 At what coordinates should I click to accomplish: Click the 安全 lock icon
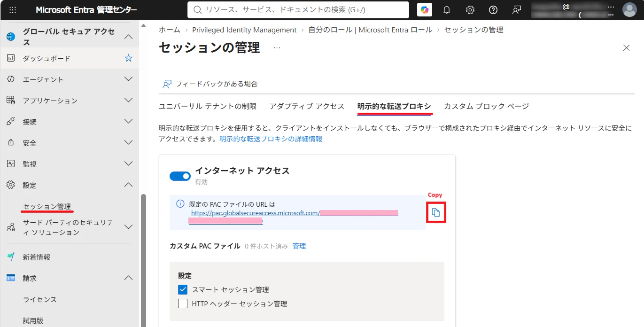pos(11,143)
